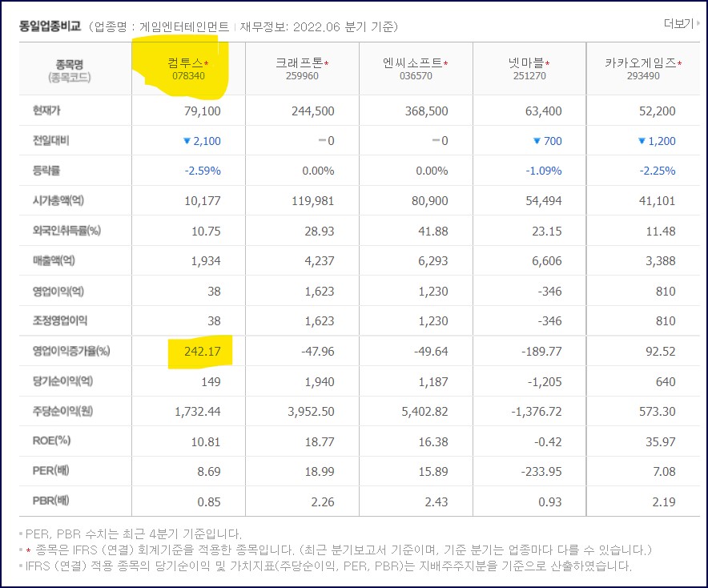This screenshot has height=588, width=708.
Task: Select the 8.69 PER value
Action: (209, 472)
